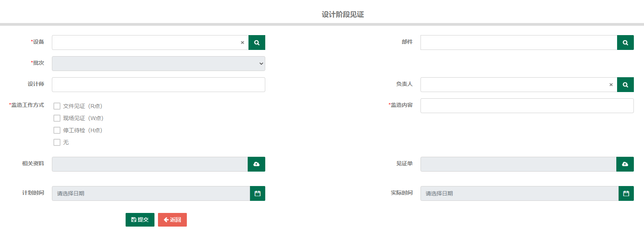
Task: Click the upload cloud icon for 见证单
Action: (x=625, y=164)
